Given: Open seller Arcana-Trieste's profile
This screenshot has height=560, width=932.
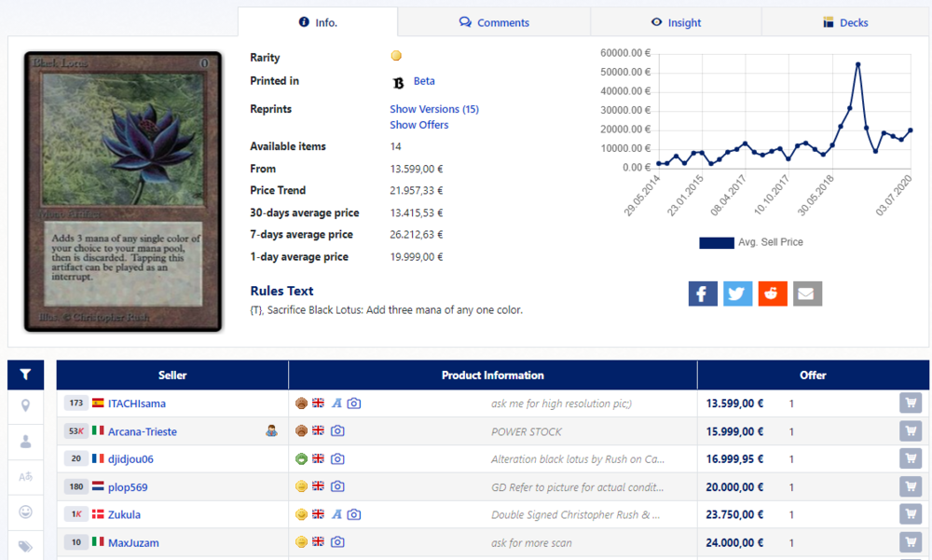Looking at the screenshot, I should (142, 431).
